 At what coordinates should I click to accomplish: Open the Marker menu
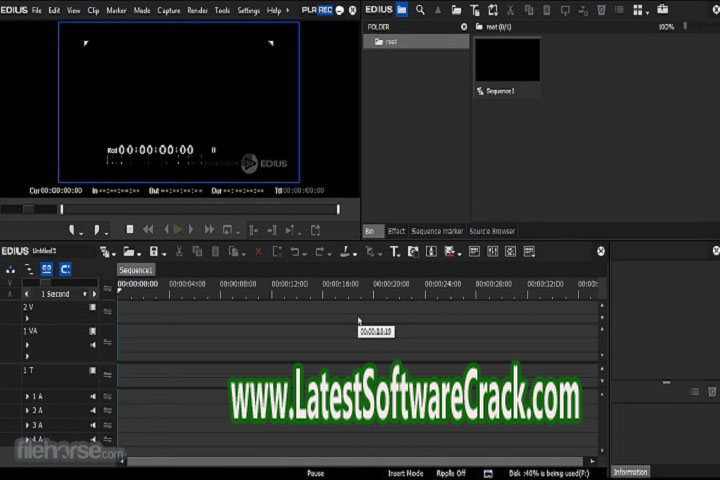[116, 10]
